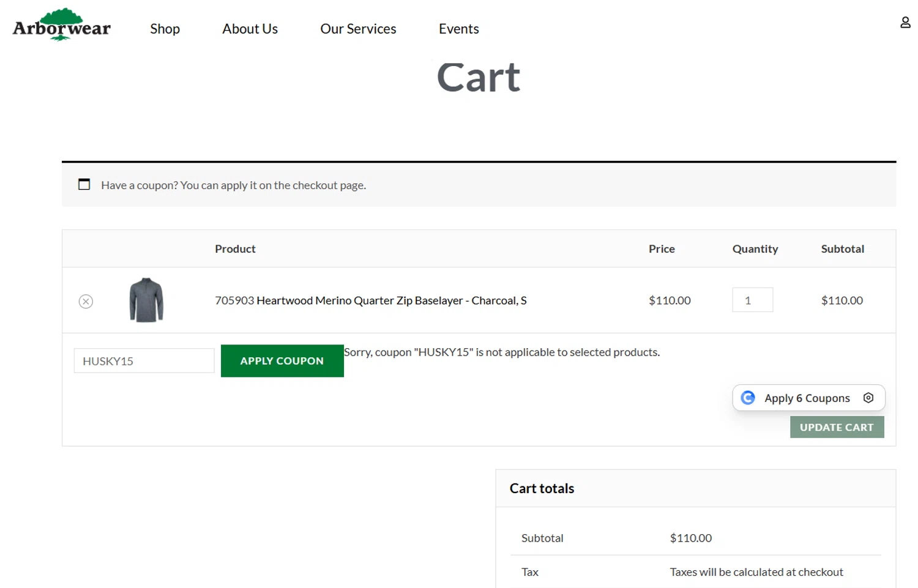
Task: Open Our Services menu item
Action: tap(358, 29)
